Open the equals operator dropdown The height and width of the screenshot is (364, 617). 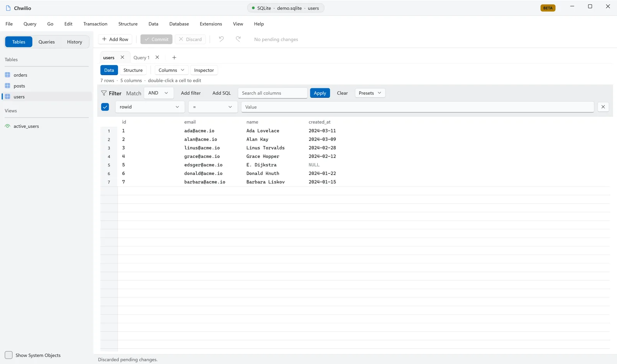pyautogui.click(x=212, y=107)
